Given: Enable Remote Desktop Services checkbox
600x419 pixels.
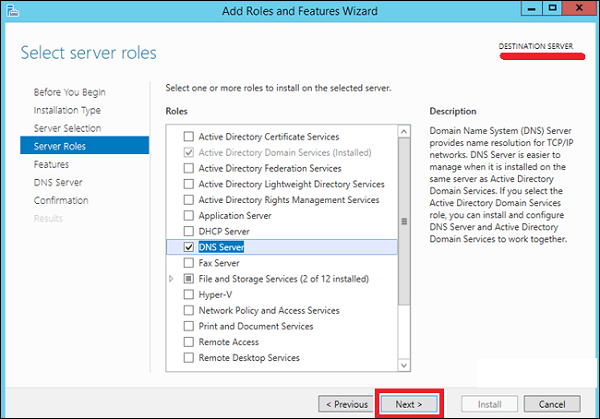Looking at the screenshot, I should (x=189, y=357).
